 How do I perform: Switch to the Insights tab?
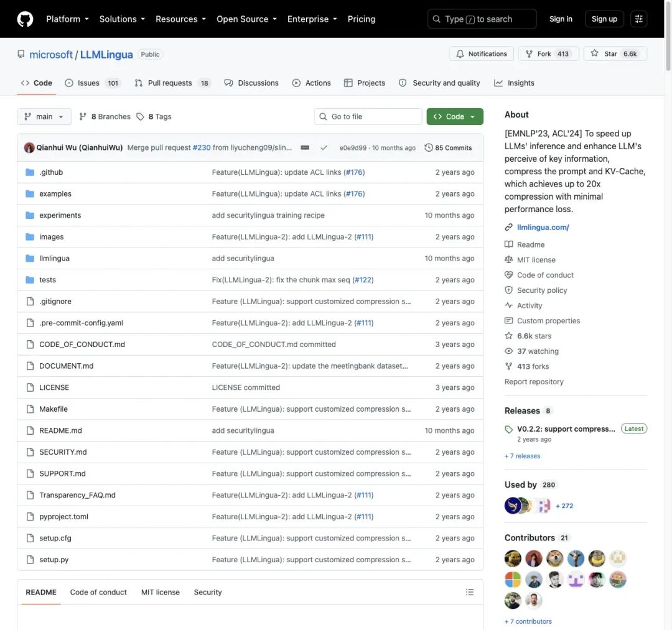tap(514, 83)
